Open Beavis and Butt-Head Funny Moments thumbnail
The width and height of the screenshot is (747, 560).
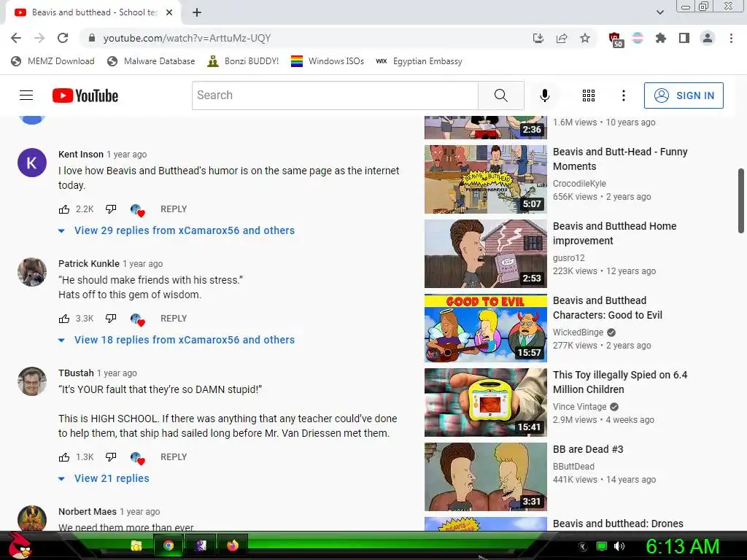[485, 179]
